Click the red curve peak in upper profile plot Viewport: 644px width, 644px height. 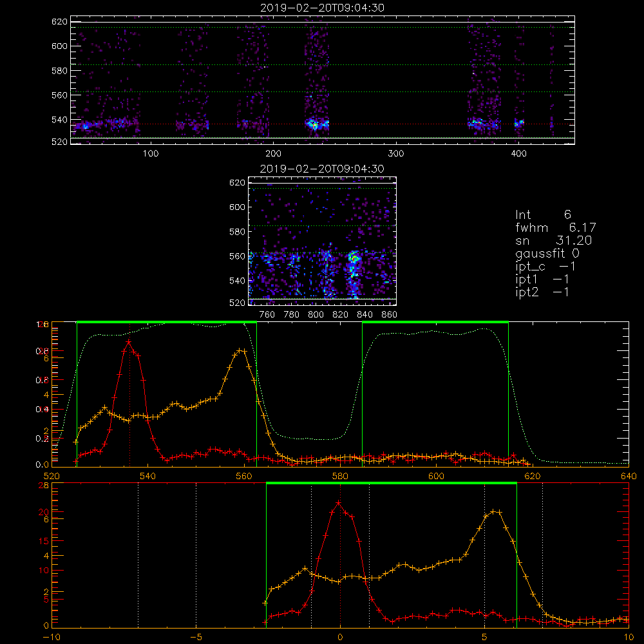[x=129, y=342]
